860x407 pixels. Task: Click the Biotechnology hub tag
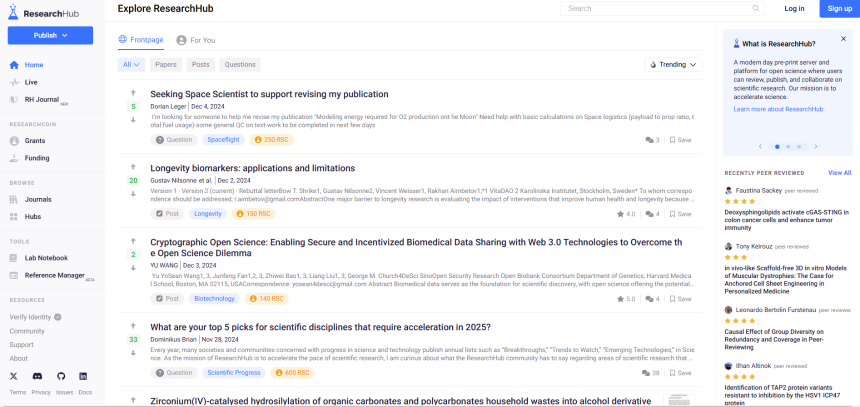pyautogui.click(x=214, y=299)
